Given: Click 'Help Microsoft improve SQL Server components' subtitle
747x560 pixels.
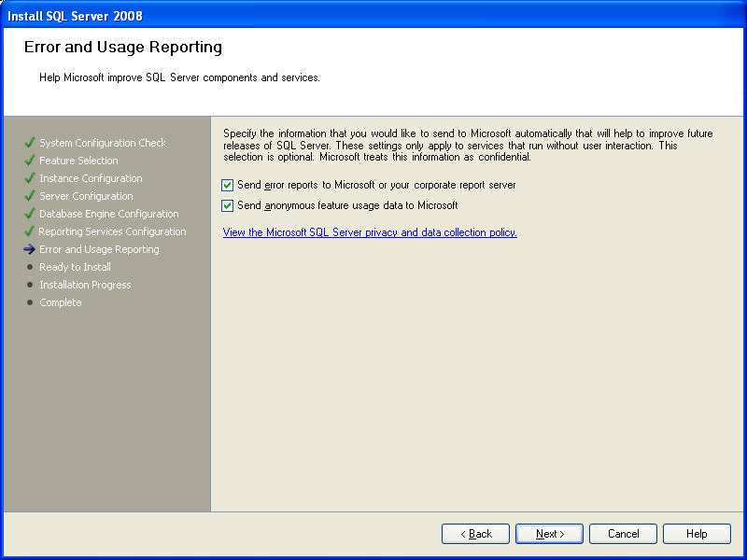Looking at the screenshot, I should pyautogui.click(x=179, y=77).
